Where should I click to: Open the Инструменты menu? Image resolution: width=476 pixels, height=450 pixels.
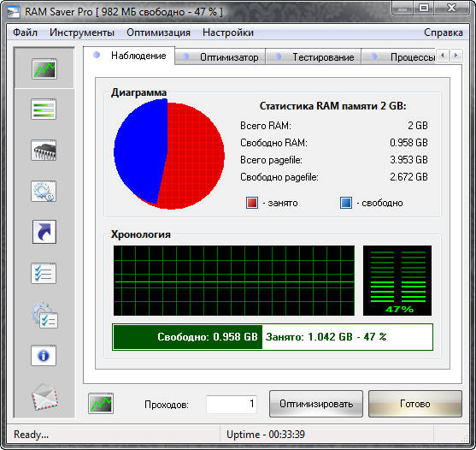pyautogui.click(x=82, y=33)
